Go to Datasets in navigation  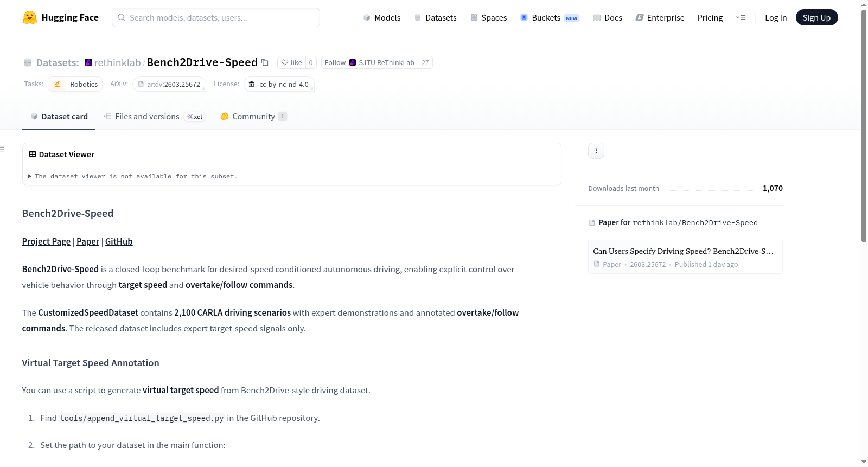[436, 17]
